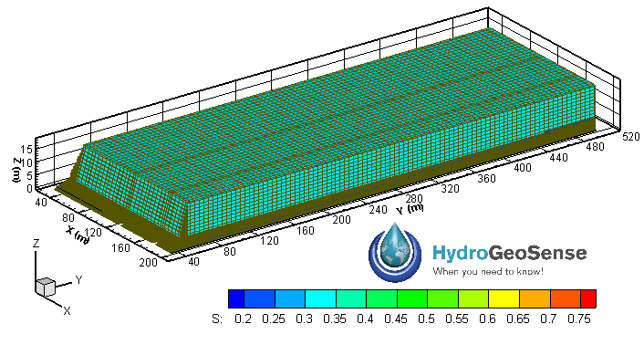Click the HydroGeoSense brand name text
The image size is (644, 345).
click(510, 253)
